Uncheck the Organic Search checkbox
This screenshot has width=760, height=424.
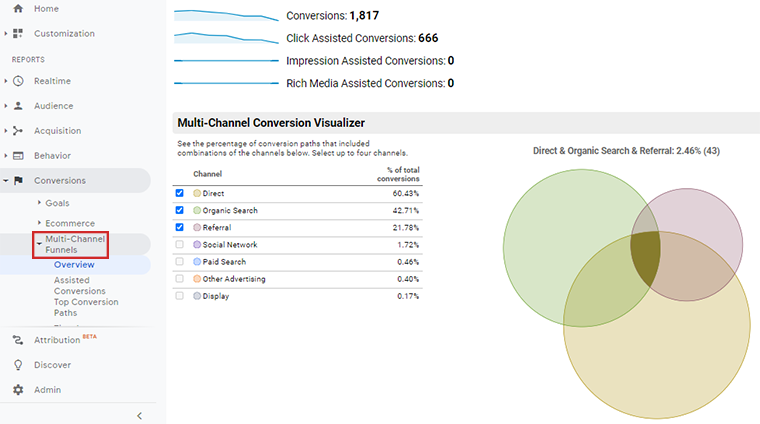(180, 210)
